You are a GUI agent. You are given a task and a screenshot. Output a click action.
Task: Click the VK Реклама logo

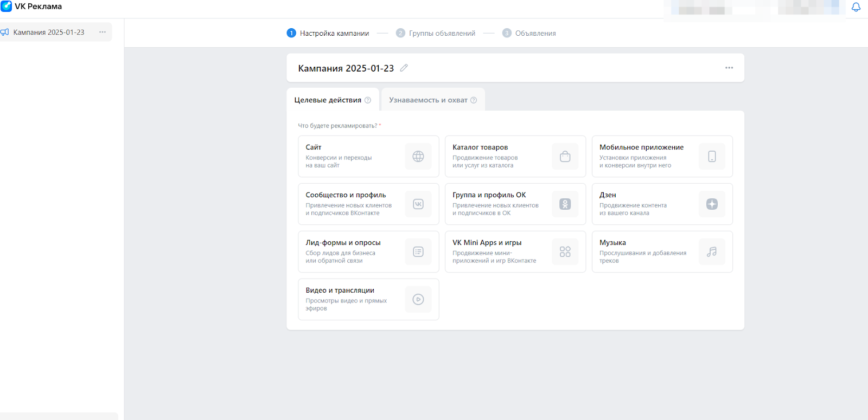(31, 7)
